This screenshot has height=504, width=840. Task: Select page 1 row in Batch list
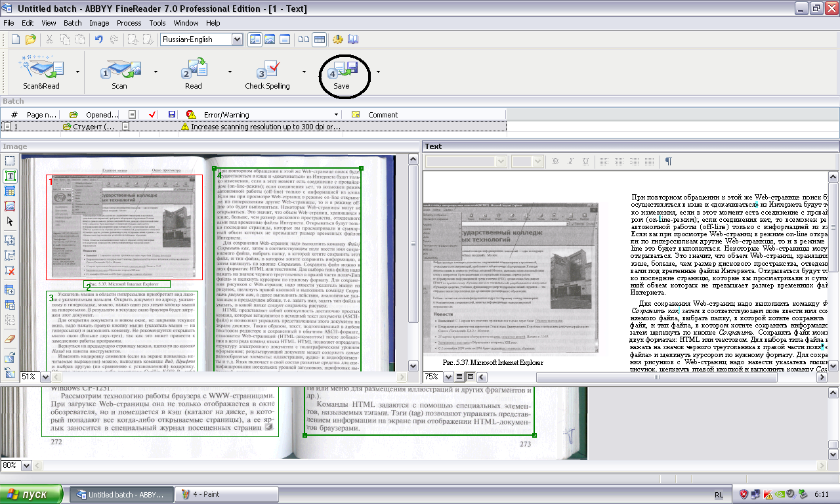point(253,127)
